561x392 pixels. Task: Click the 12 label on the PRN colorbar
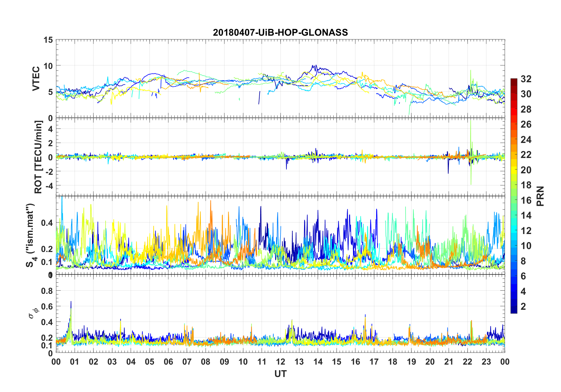pos(526,231)
